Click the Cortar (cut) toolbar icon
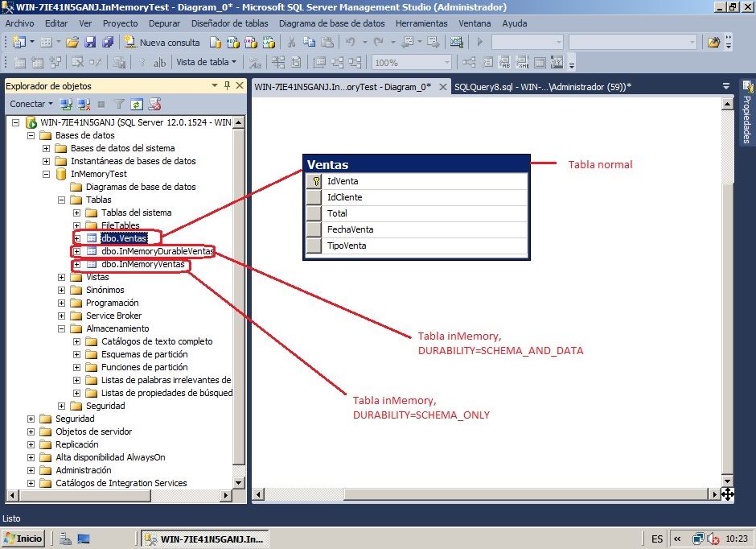The width and height of the screenshot is (756, 549). pyautogui.click(x=293, y=41)
